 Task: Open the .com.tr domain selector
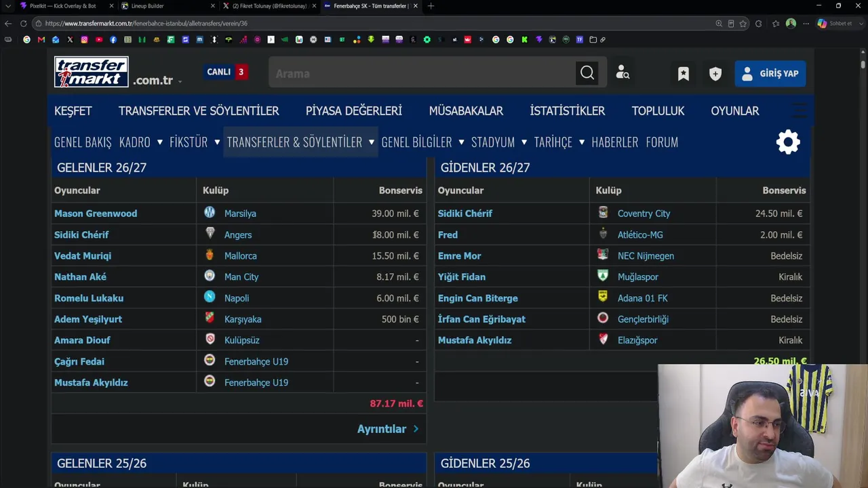point(158,80)
